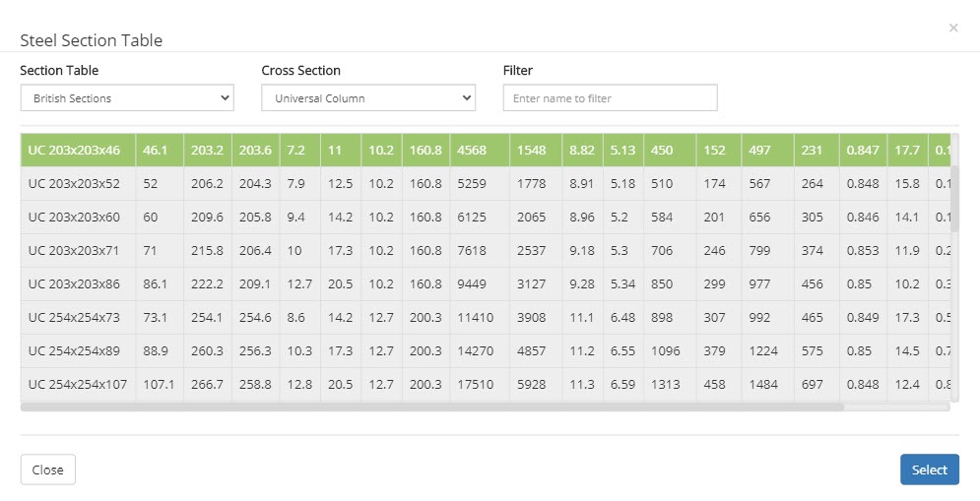The width and height of the screenshot is (980, 501).
Task: Click the 11410 cell in UC 254x254x73 row
Action: pos(479,318)
